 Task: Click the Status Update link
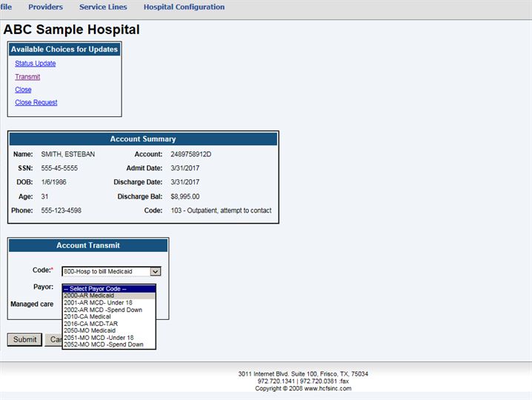coord(35,64)
